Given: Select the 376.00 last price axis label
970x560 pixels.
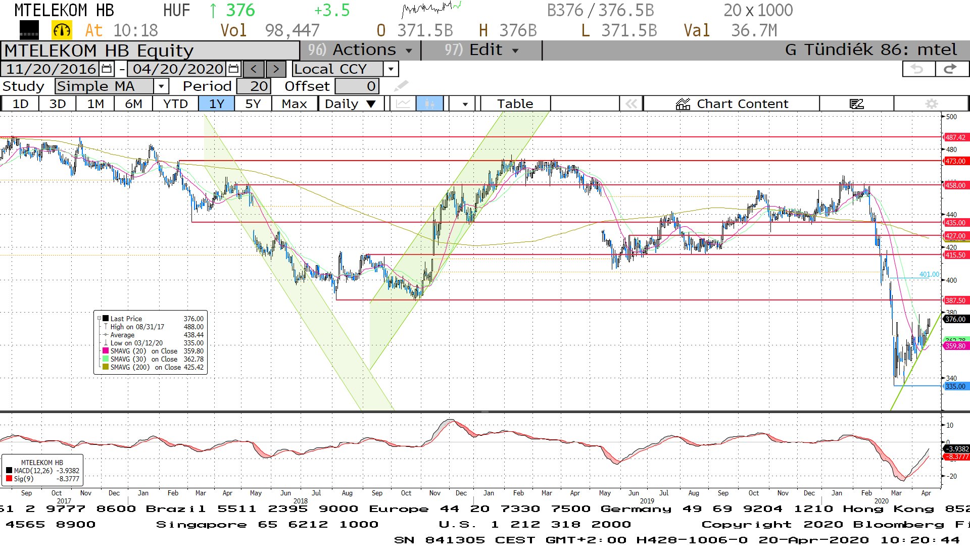Looking at the screenshot, I should click(956, 319).
